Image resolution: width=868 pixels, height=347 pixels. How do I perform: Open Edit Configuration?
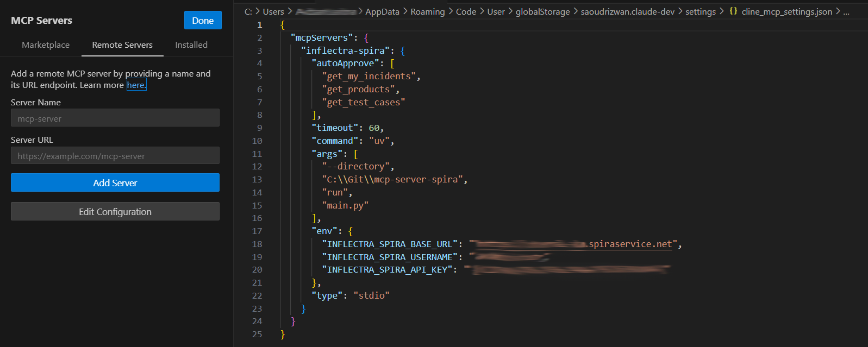click(115, 212)
